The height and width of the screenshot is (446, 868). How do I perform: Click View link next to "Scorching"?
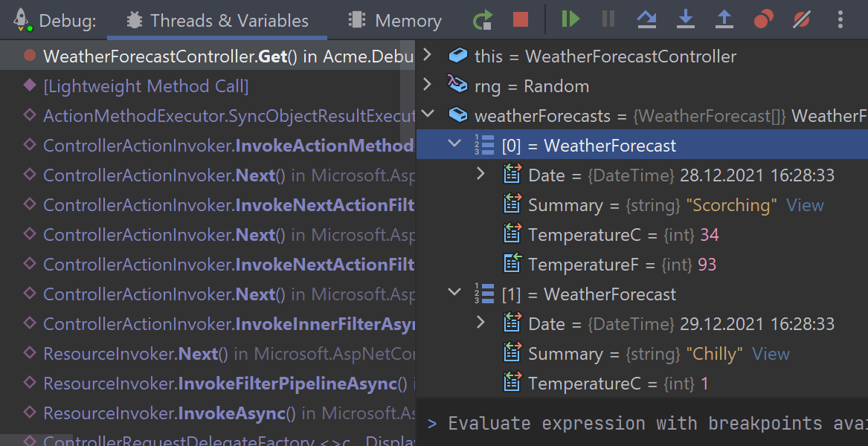pyautogui.click(x=805, y=205)
